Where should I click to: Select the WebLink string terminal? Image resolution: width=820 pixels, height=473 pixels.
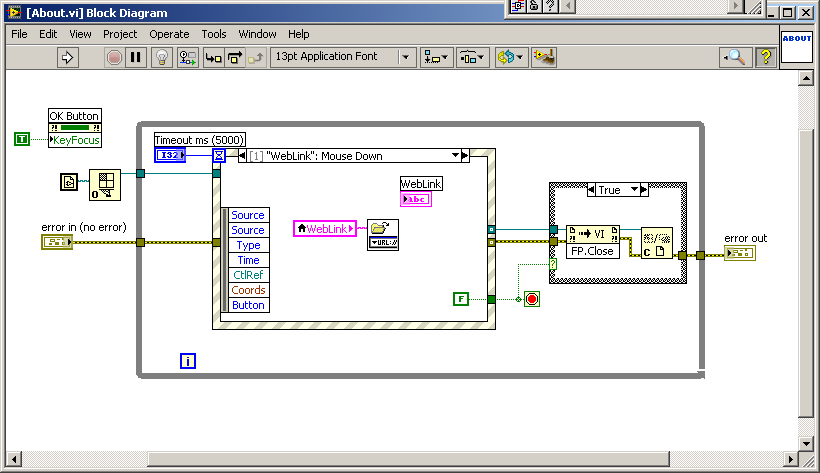416,199
